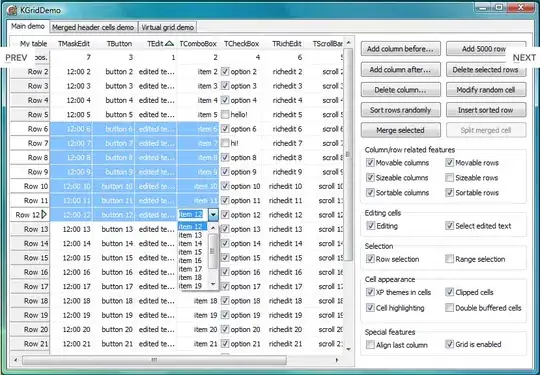Screen dimensions: 540x375
Task: Toggle Grid is enabled checkbox
Action: pyautogui.click(x=449, y=344)
